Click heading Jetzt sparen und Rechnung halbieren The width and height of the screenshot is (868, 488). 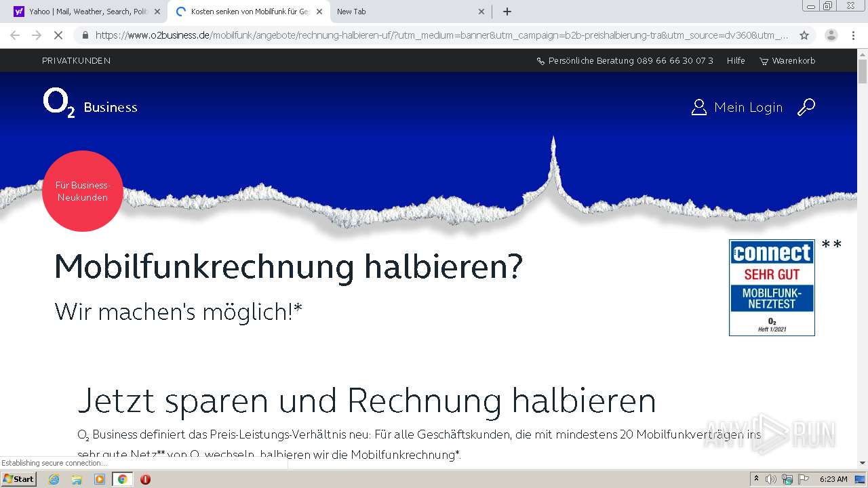pos(367,400)
